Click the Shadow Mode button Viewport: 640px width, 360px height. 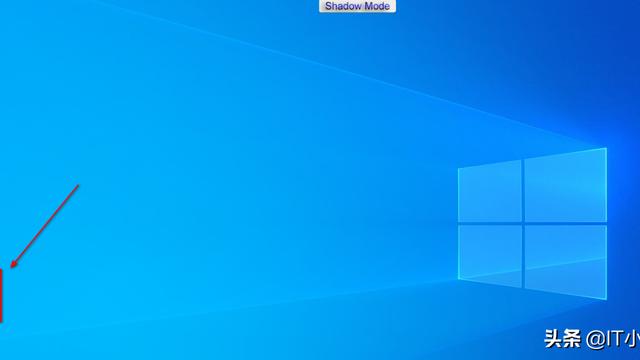(357, 6)
